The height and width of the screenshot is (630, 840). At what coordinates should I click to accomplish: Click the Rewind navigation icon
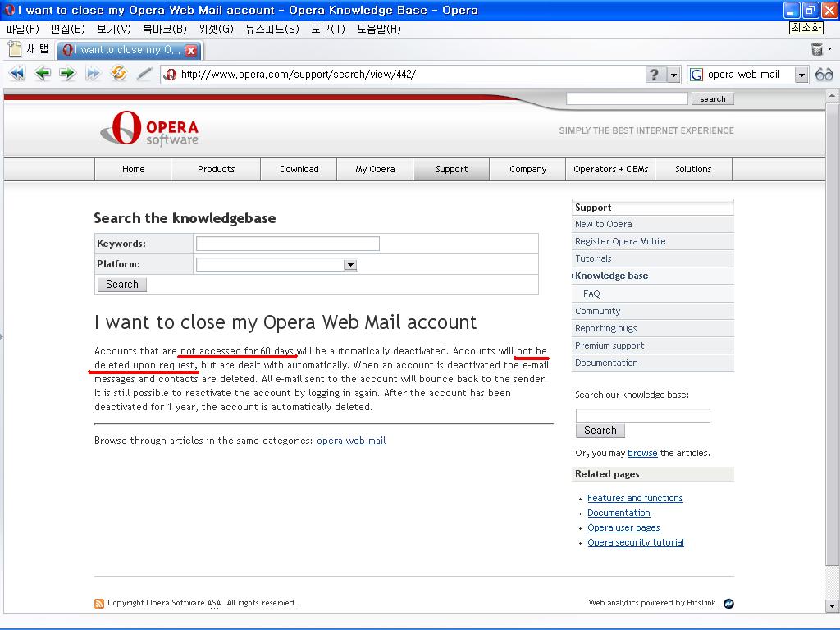pyautogui.click(x=17, y=73)
